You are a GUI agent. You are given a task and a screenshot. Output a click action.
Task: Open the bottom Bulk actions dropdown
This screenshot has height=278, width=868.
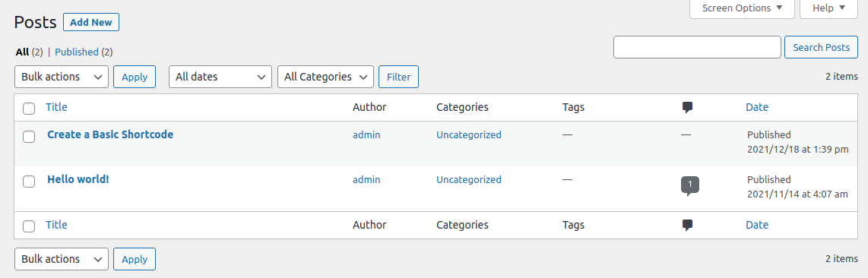(x=62, y=259)
